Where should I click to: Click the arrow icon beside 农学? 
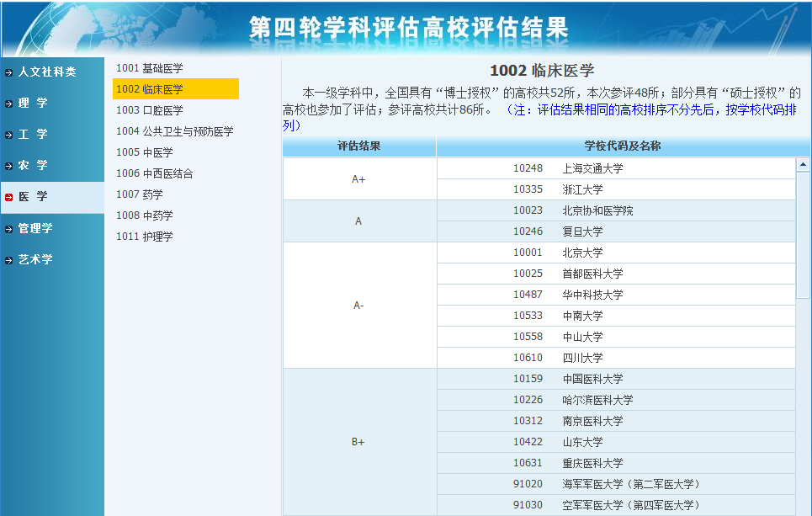point(7,165)
